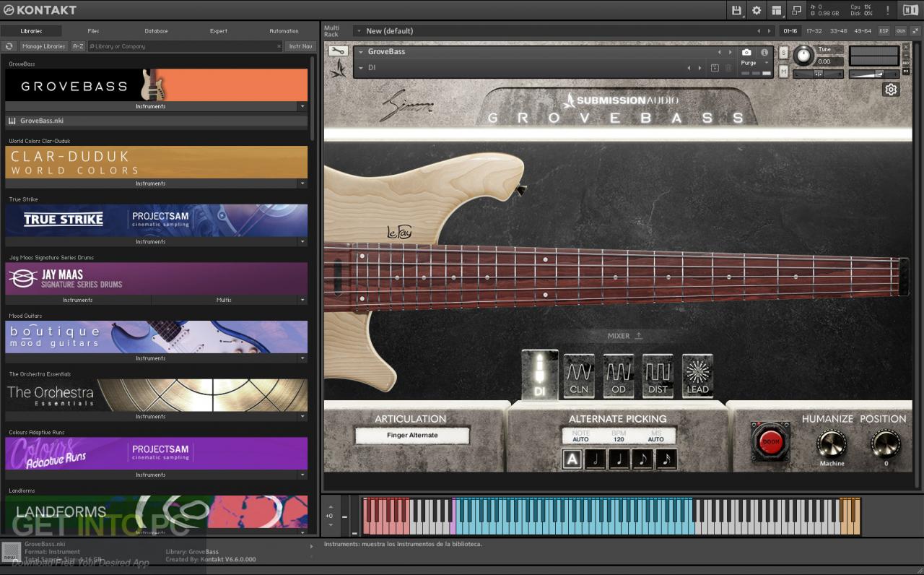
Task: Switch to the Database tab
Action: click(156, 31)
